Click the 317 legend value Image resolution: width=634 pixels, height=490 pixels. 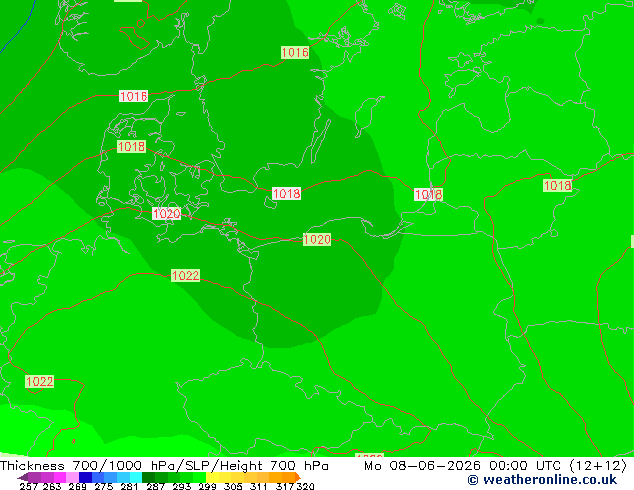(285, 486)
